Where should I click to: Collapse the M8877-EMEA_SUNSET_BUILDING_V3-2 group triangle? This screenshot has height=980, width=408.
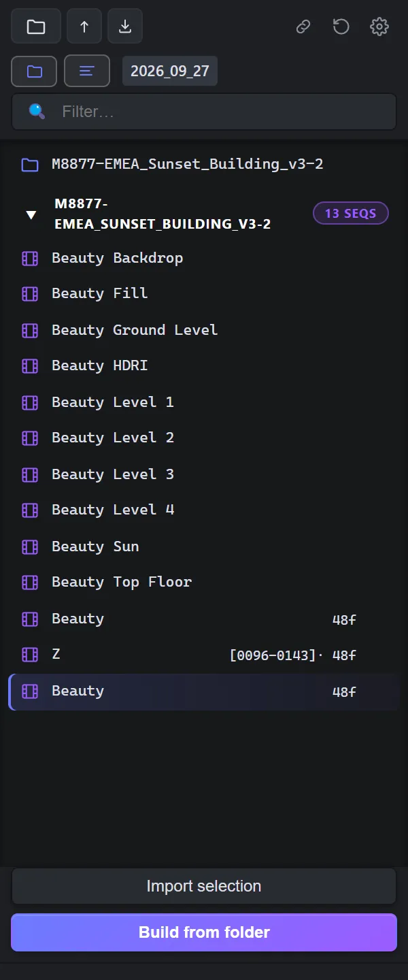(x=31, y=214)
